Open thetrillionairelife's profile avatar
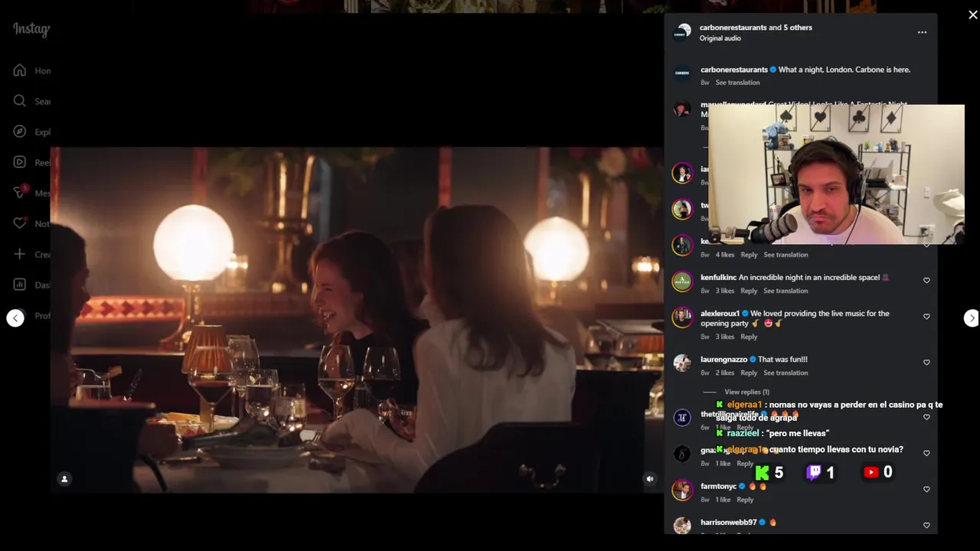The image size is (980, 551). tap(682, 417)
